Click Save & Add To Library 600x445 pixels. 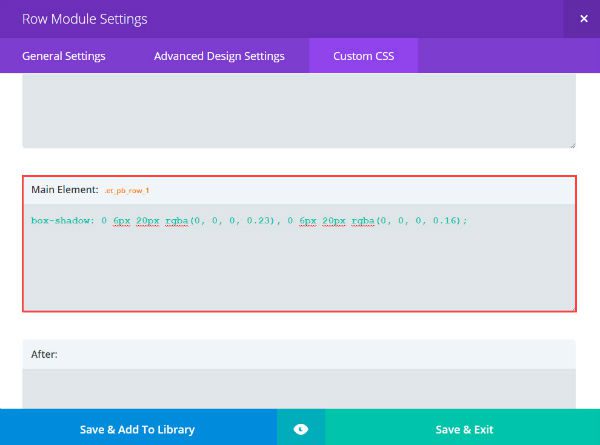point(137,429)
